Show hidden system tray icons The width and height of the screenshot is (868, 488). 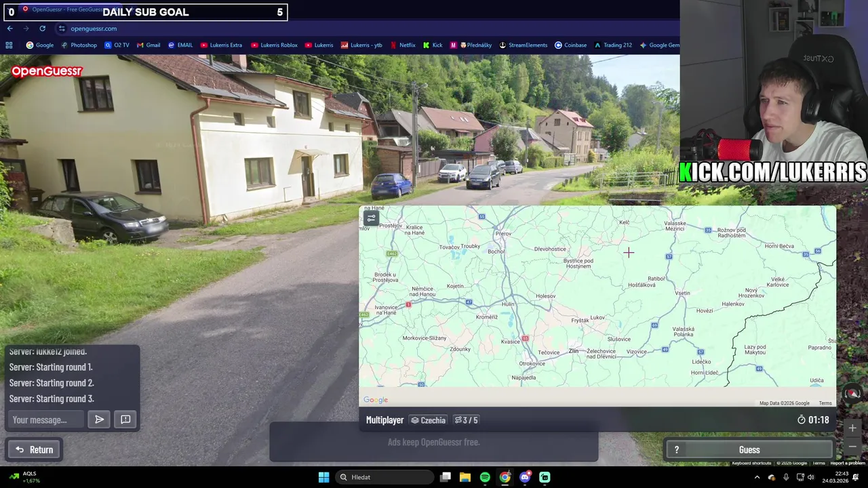pos(757,477)
